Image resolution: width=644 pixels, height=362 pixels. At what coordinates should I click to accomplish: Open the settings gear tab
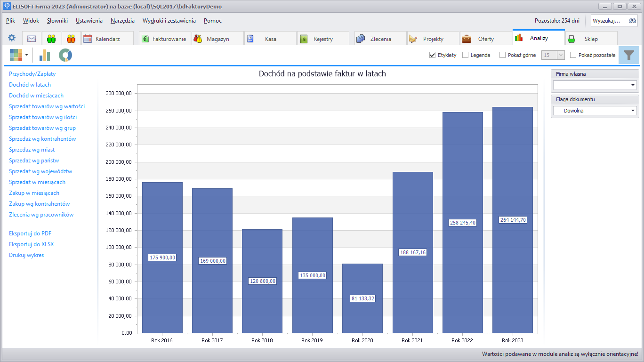tap(12, 38)
